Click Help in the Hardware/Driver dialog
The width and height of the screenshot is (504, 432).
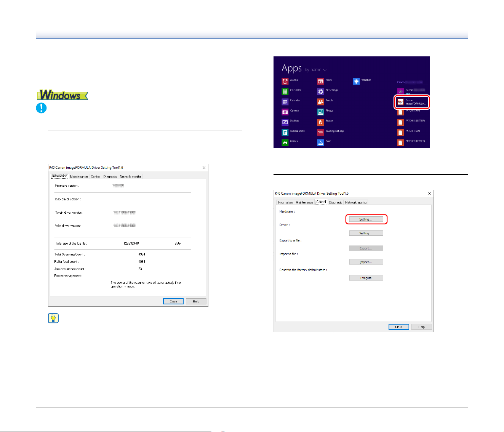click(x=421, y=327)
